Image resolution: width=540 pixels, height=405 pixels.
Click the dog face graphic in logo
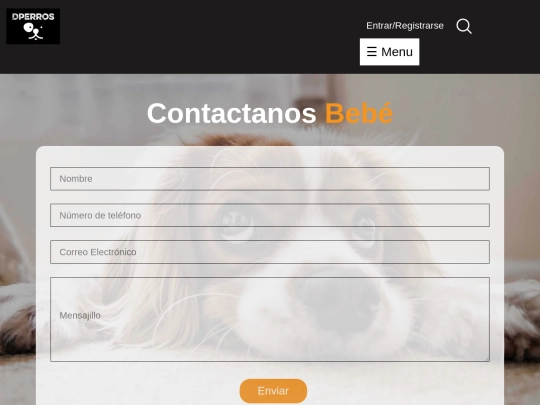33,31
